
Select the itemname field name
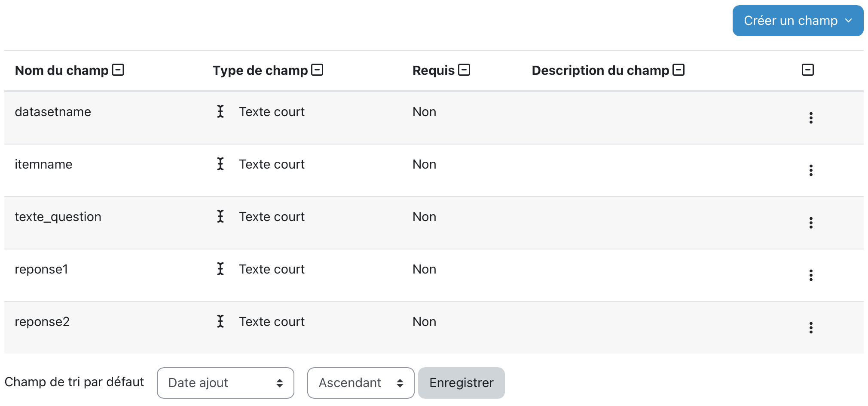(43, 164)
